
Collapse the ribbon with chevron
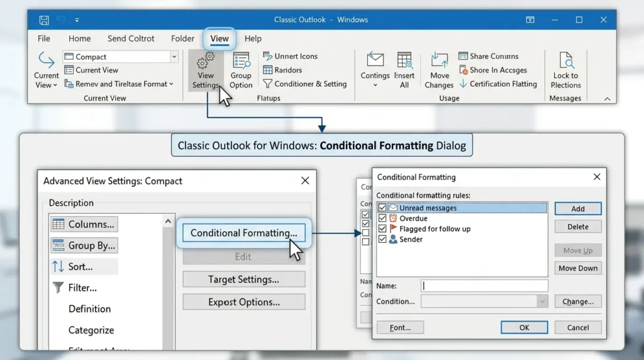tap(608, 99)
